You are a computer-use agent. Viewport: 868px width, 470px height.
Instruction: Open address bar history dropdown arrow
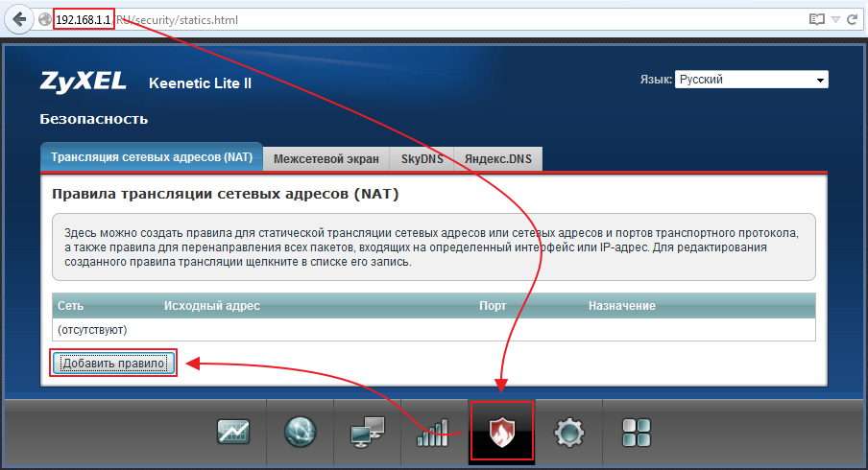tap(836, 20)
